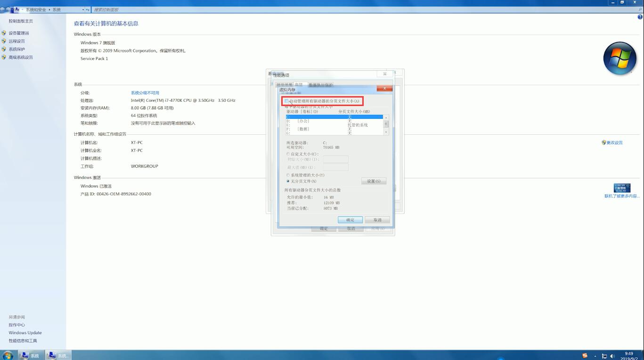Click the computer icon in the address bar
The height and width of the screenshot is (360, 644).
click(17, 9)
